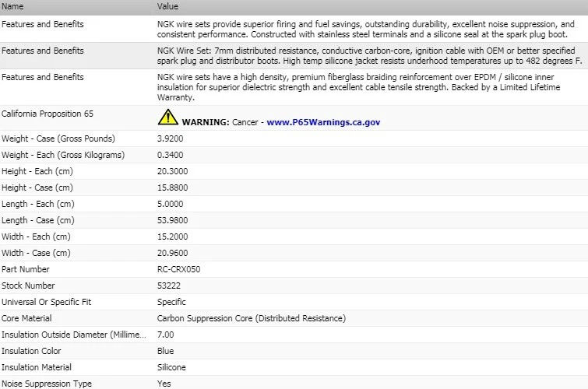This screenshot has width=588, height=389.
Task: Click the Stock Number label
Action: coord(28,286)
